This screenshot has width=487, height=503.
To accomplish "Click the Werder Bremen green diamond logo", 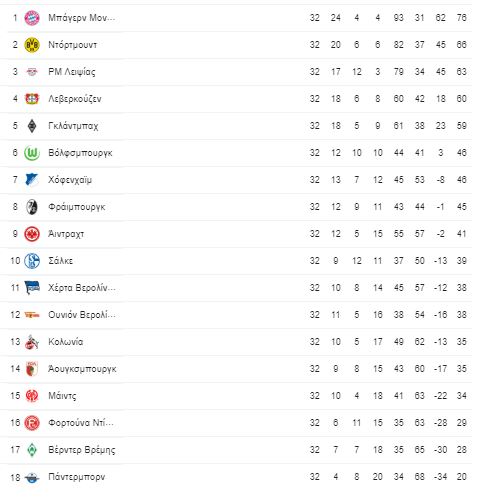I will pyautogui.click(x=32, y=450).
